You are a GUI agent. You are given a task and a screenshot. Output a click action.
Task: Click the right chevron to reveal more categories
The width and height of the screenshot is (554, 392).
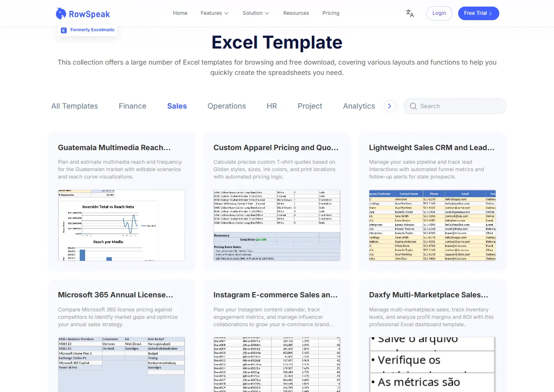pos(389,106)
